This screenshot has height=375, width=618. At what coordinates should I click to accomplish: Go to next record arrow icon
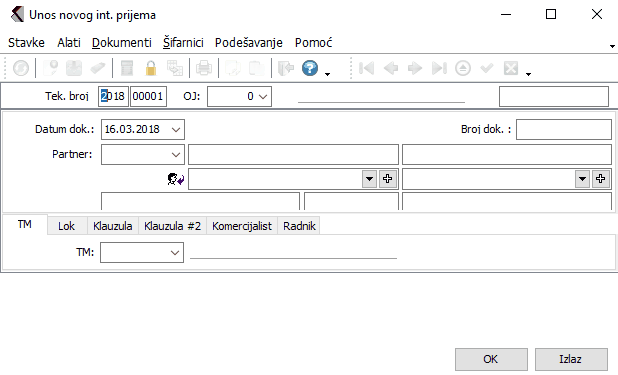(x=415, y=68)
